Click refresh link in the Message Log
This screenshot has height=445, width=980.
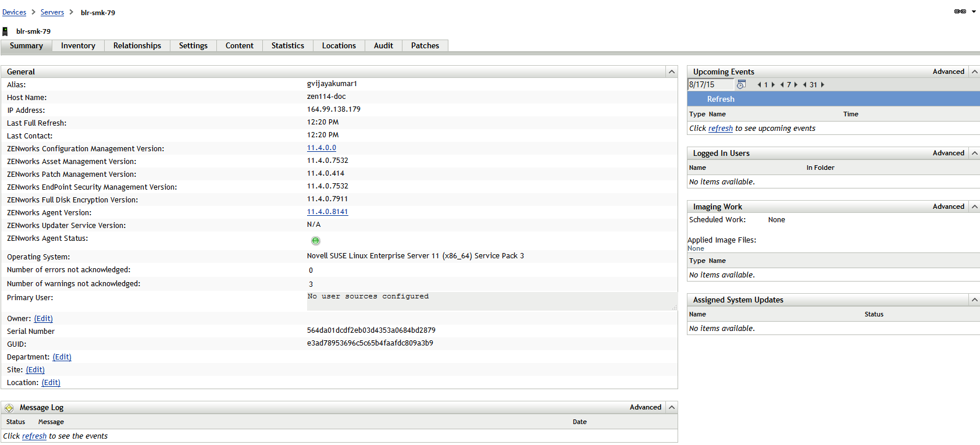pos(34,436)
